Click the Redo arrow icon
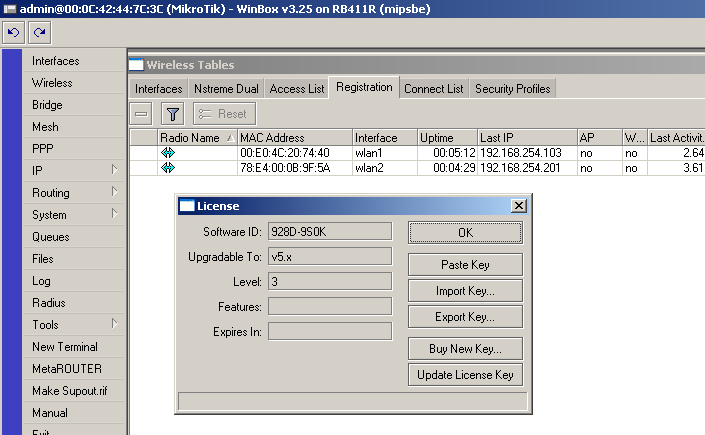 pos(40,32)
